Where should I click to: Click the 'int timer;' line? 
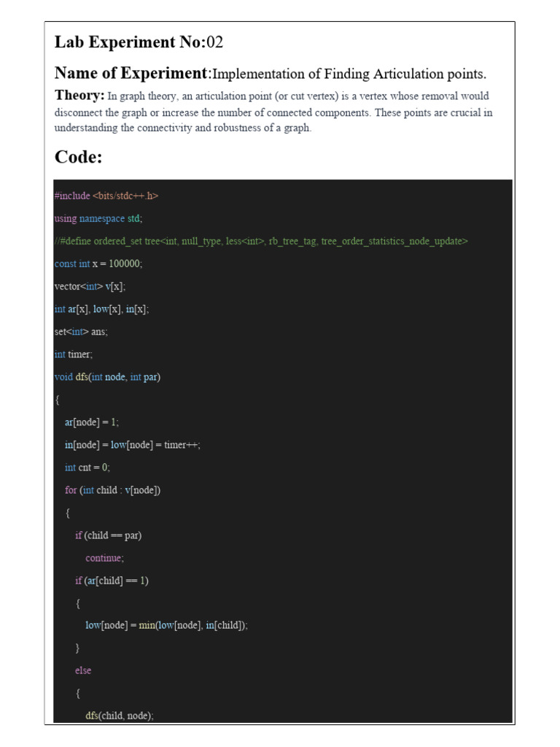click(x=74, y=354)
